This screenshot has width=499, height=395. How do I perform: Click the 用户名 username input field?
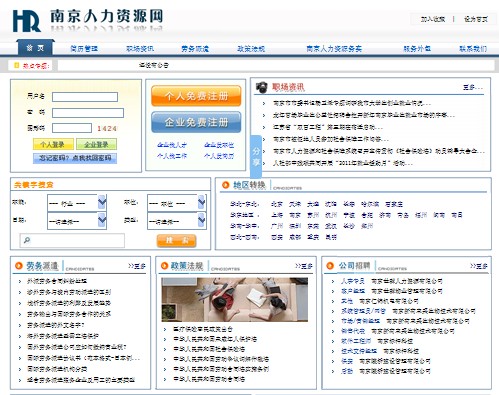click(85, 97)
